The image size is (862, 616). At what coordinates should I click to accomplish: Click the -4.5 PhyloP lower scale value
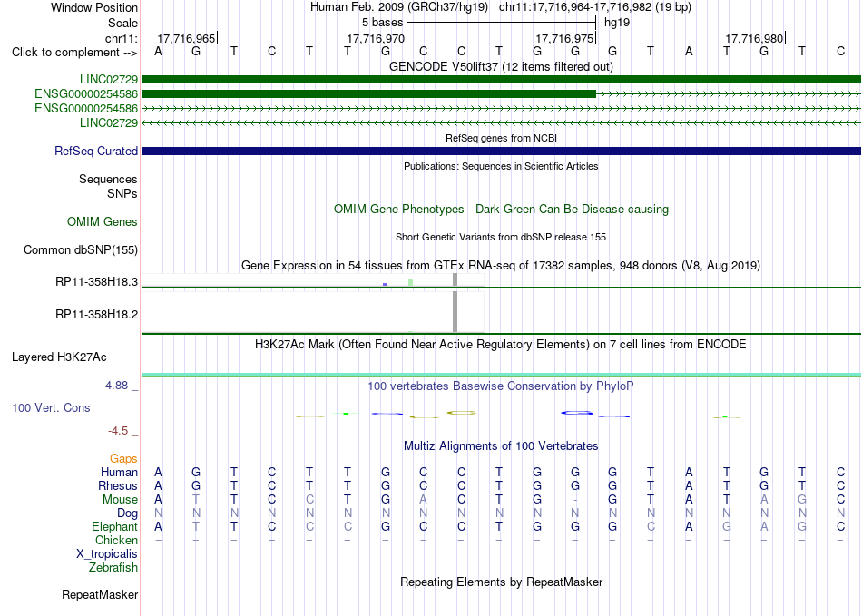(x=118, y=431)
